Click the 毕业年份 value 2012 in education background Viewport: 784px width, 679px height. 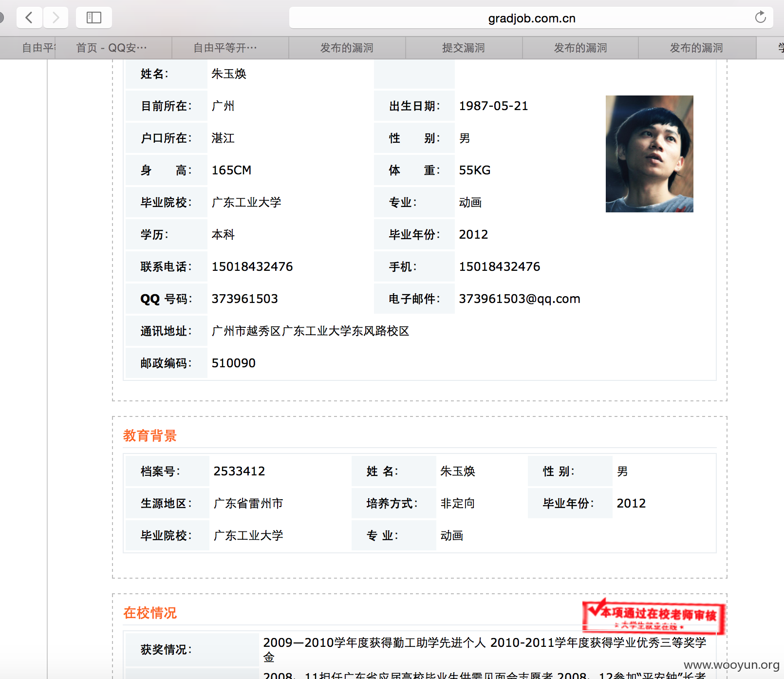(x=631, y=503)
